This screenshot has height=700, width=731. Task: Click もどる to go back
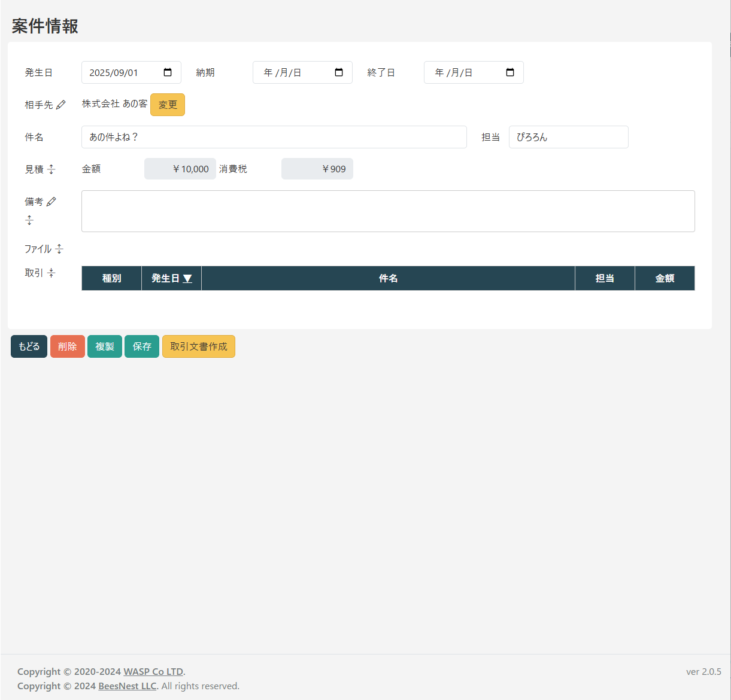point(28,346)
